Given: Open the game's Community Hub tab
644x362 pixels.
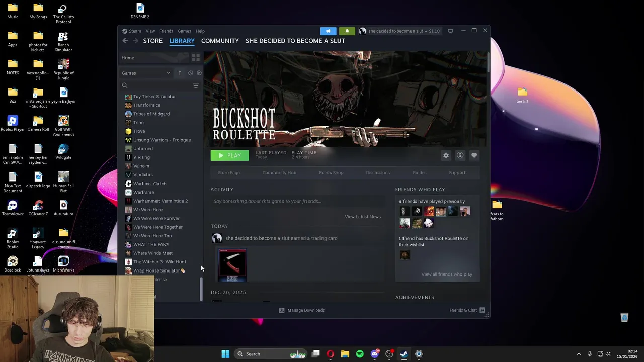Looking at the screenshot, I should coord(279,173).
